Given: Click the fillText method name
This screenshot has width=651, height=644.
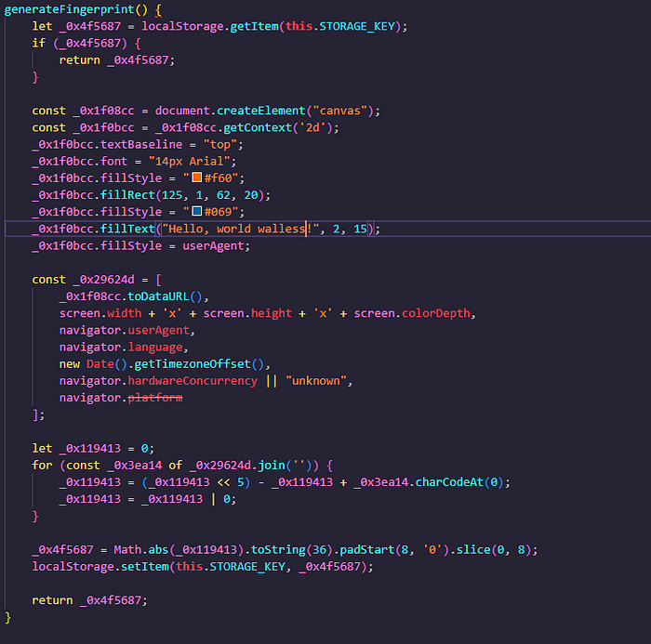Looking at the screenshot, I should (x=127, y=229).
